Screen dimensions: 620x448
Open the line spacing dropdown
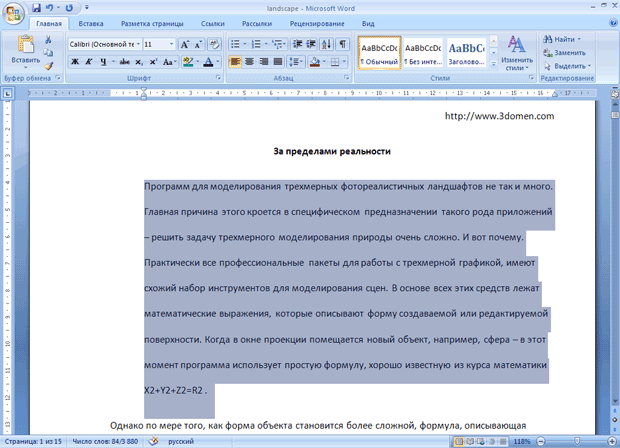tap(295, 62)
